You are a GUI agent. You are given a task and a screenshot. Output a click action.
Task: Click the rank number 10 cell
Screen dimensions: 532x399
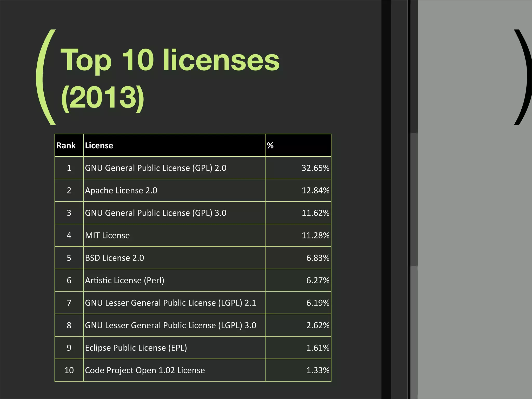pos(69,370)
